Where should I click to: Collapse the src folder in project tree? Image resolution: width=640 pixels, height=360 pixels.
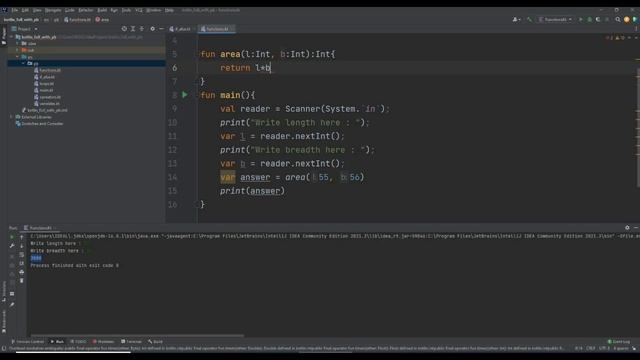click(18, 57)
